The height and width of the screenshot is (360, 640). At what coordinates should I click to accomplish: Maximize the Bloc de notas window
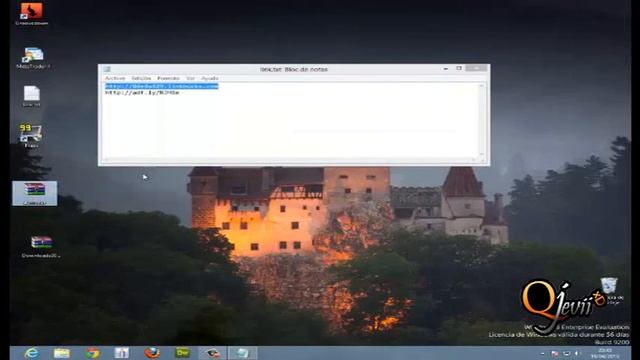coord(459,69)
